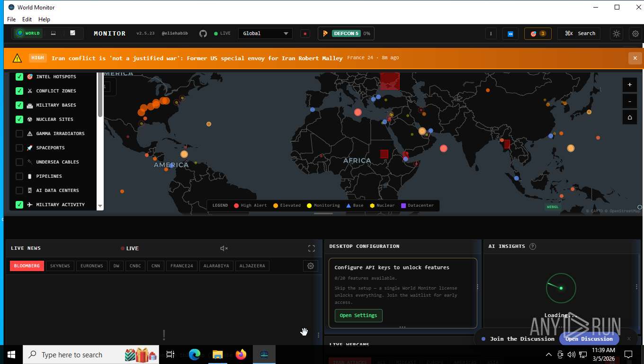Click Open Discussion button
Image resolution: width=644 pixels, height=364 pixels.
point(589,339)
